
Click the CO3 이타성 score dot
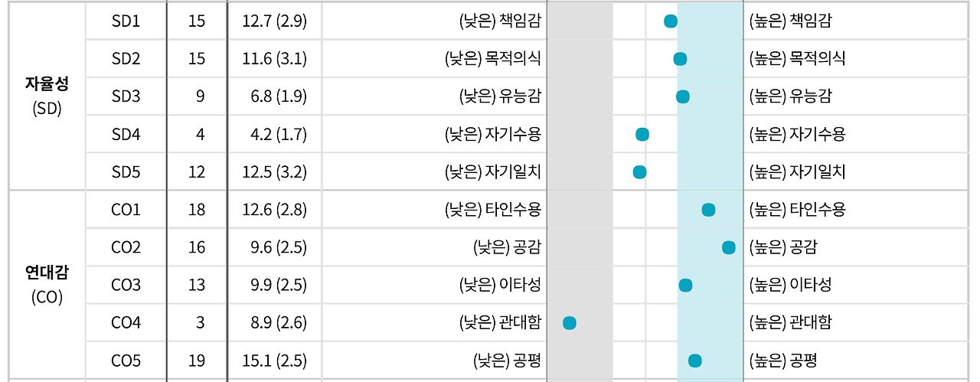coord(686,286)
